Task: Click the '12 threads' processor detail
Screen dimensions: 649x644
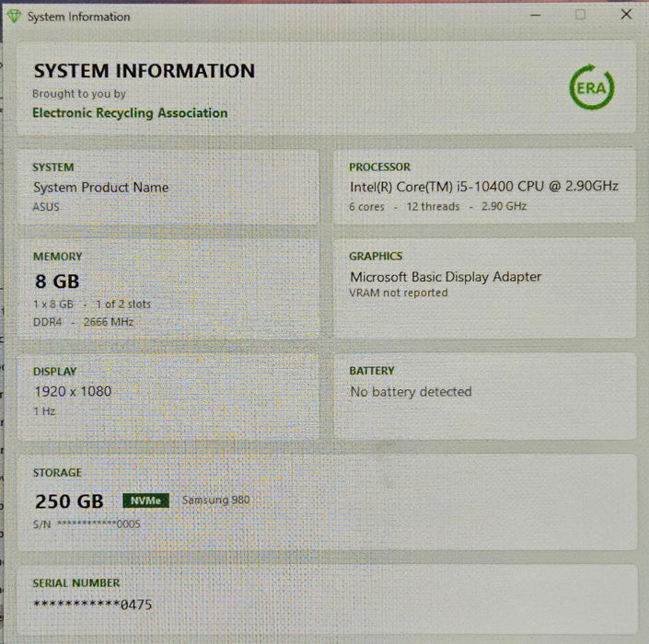Action: click(433, 206)
